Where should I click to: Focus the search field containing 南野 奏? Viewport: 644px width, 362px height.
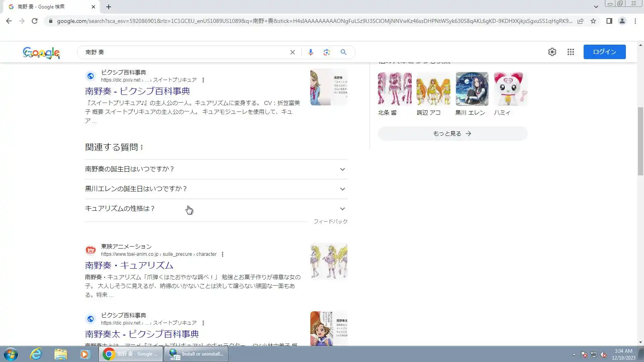coord(185,52)
